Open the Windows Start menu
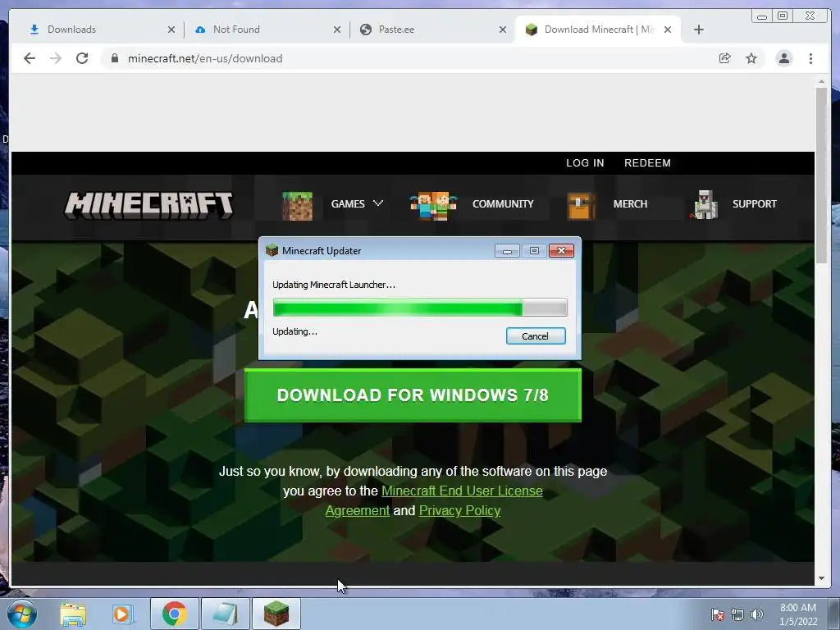Image resolution: width=840 pixels, height=630 pixels. (x=22, y=614)
